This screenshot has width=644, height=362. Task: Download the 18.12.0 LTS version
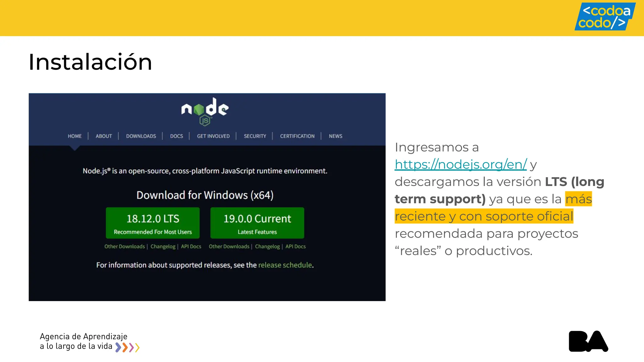(x=153, y=223)
